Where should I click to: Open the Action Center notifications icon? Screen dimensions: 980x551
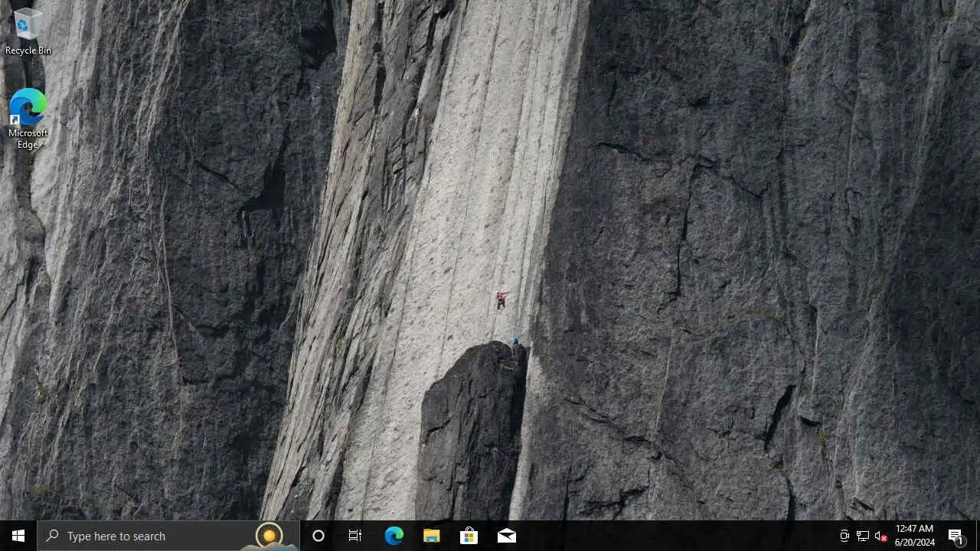[955, 536]
